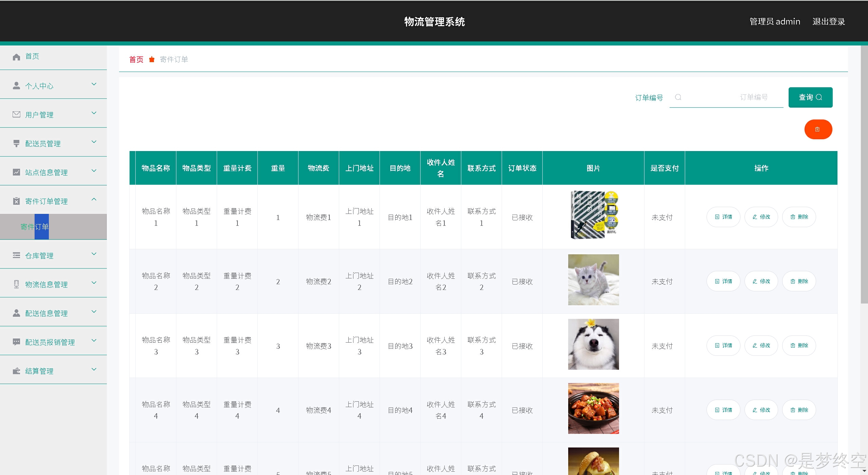Click the 查询 search button
Viewport: 868px width, 475px height.
point(810,97)
